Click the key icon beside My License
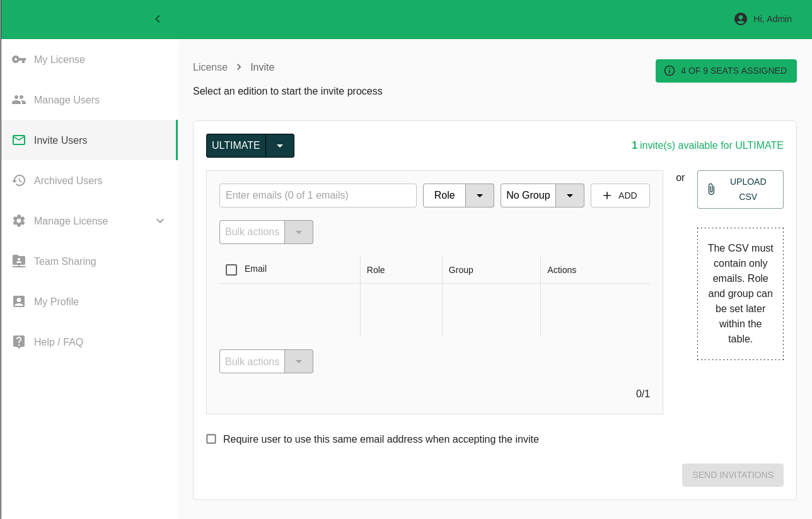The width and height of the screenshot is (812, 519). 19,59
